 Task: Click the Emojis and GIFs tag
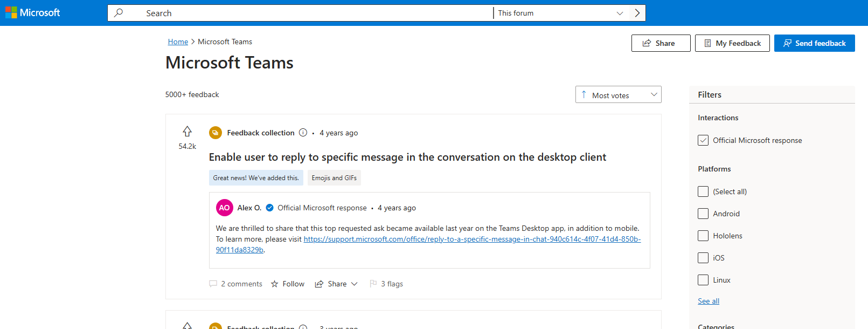tap(334, 177)
